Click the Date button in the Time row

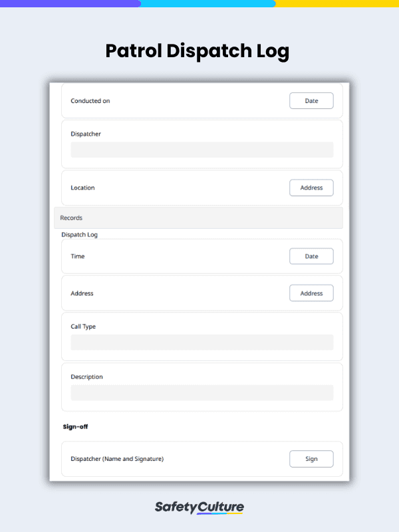tap(311, 256)
